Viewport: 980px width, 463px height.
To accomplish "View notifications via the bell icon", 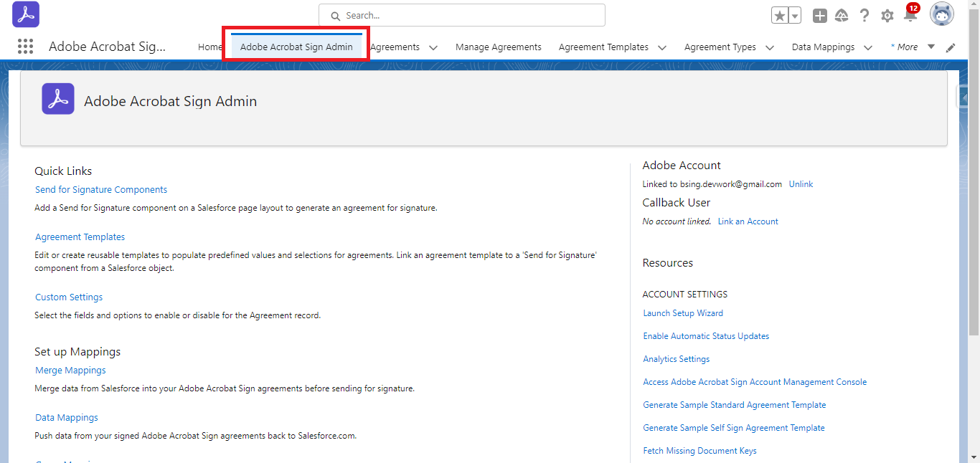I will click(910, 14).
